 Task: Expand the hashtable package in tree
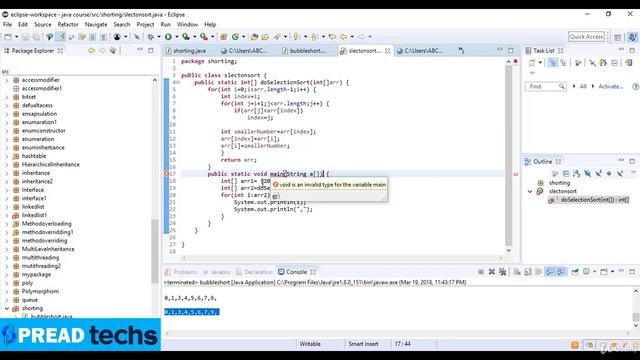coord(7,156)
